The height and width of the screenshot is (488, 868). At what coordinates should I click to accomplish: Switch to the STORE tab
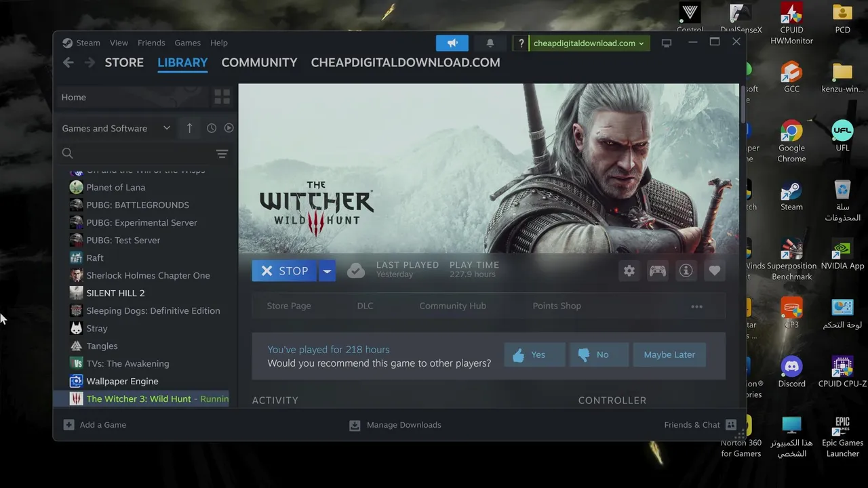pyautogui.click(x=124, y=62)
